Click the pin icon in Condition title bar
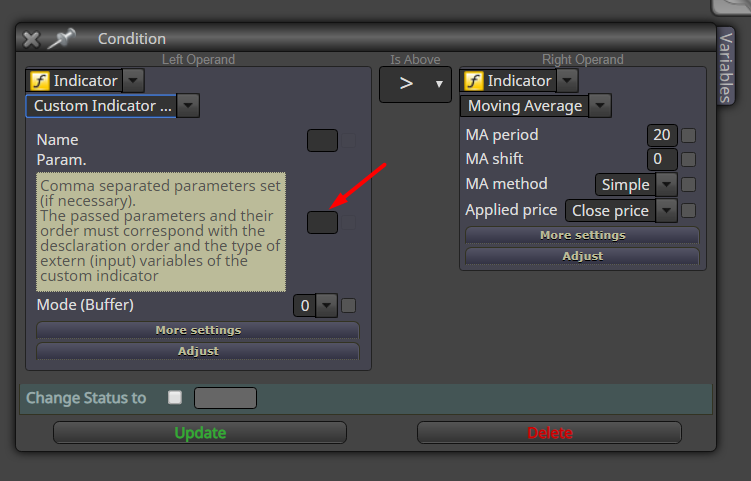 (x=62, y=38)
